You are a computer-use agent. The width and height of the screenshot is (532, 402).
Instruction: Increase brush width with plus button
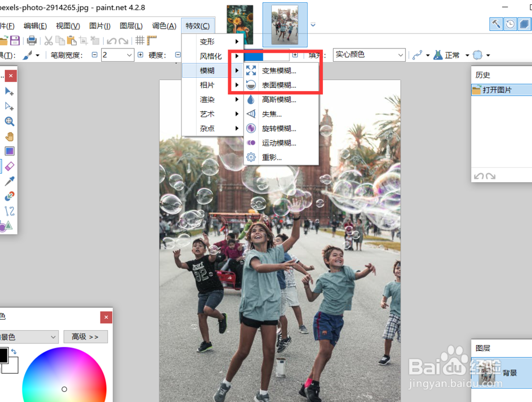140,55
